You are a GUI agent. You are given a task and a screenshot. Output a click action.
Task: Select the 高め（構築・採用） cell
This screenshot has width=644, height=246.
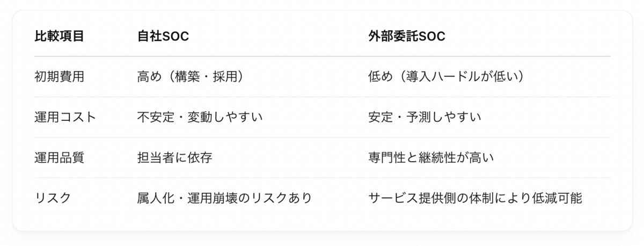pos(192,77)
